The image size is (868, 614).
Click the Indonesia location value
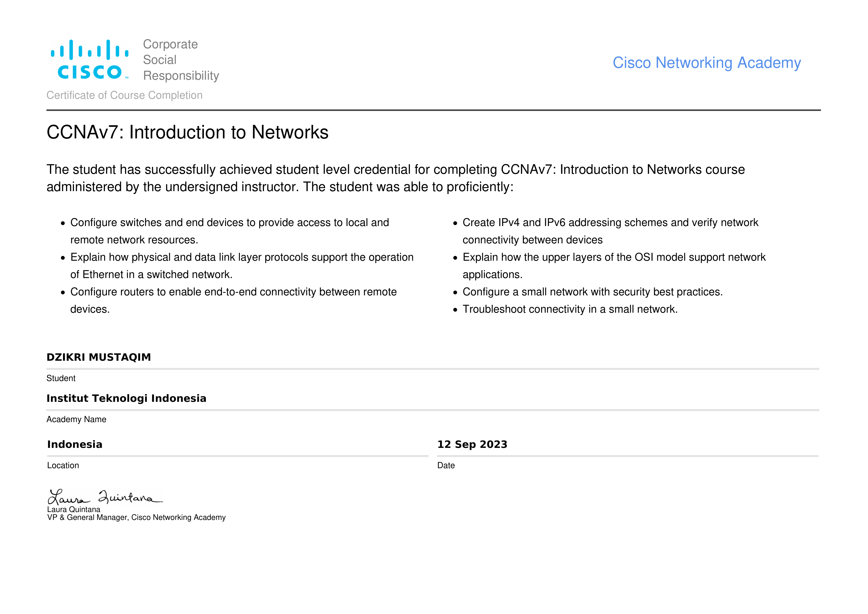coord(75,444)
